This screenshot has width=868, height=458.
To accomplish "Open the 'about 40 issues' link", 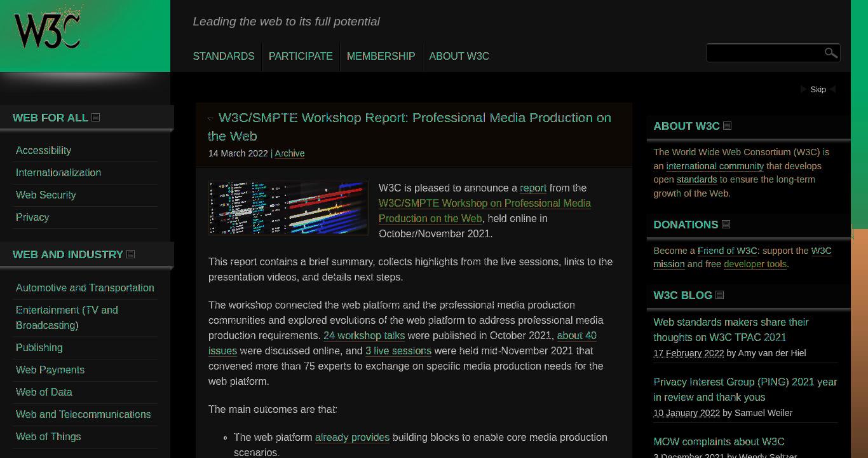I will click(x=402, y=343).
